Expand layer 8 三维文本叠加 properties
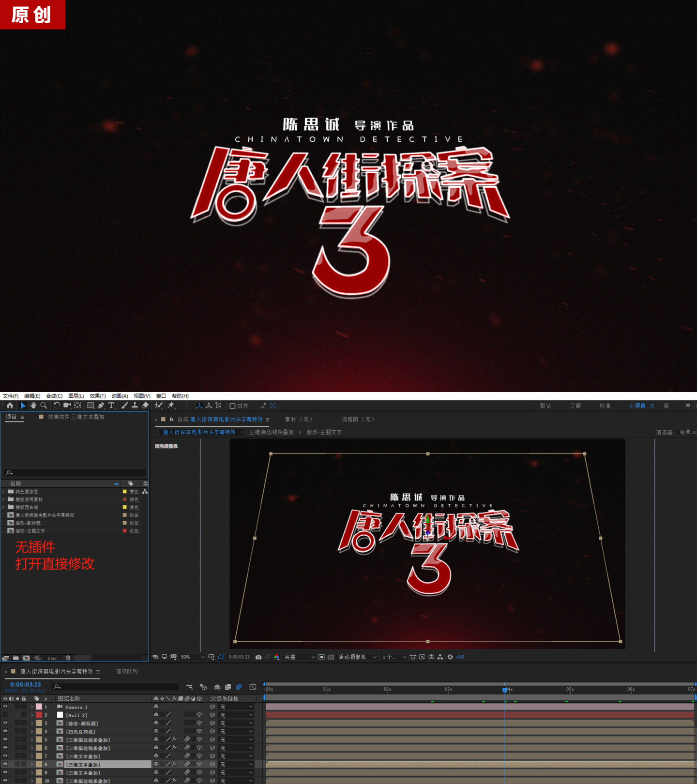Screen dimensions: 697x784 coord(32,764)
